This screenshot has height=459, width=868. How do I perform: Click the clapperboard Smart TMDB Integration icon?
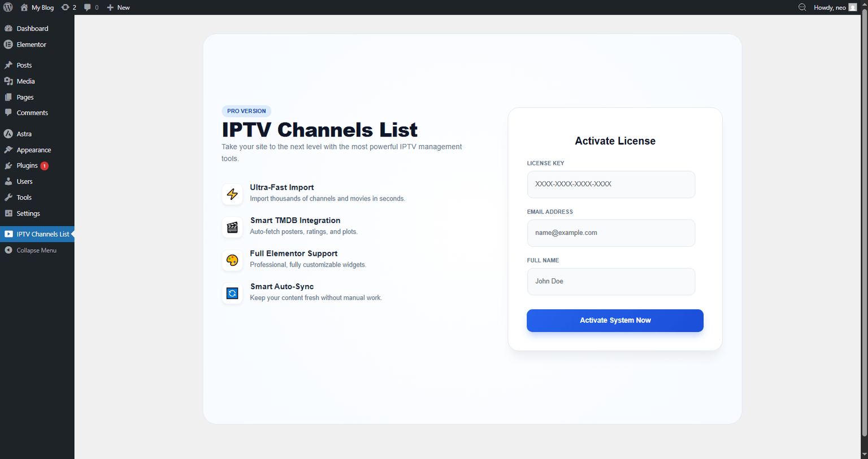232,227
